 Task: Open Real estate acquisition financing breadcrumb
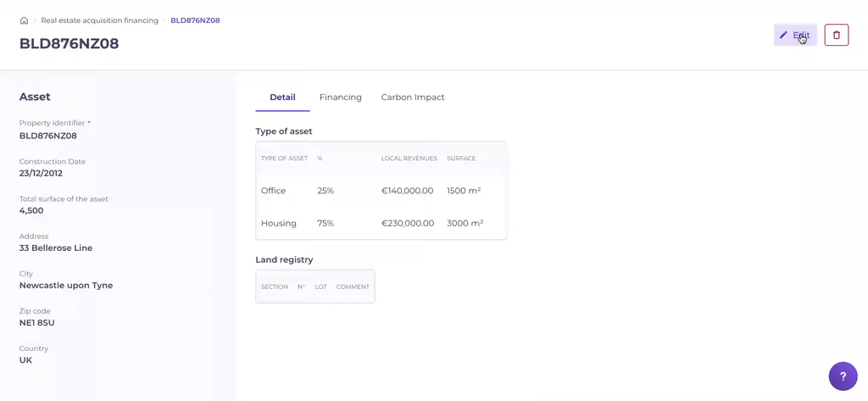(99, 20)
